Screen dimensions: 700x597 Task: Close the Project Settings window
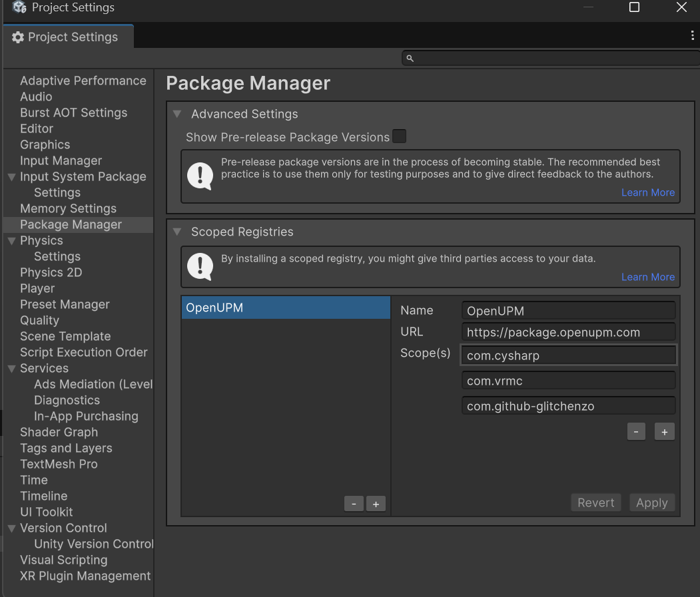coord(681,7)
